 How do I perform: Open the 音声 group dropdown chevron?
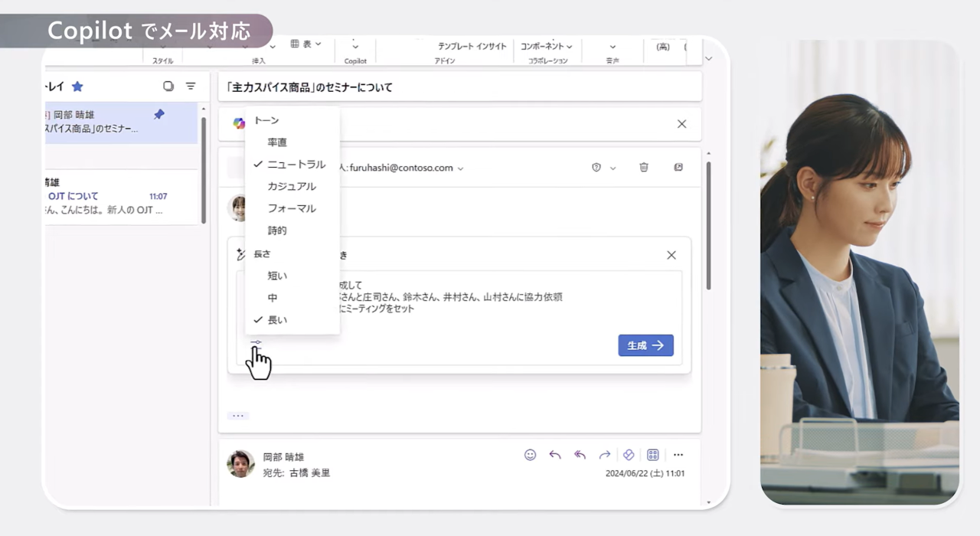pyautogui.click(x=612, y=47)
